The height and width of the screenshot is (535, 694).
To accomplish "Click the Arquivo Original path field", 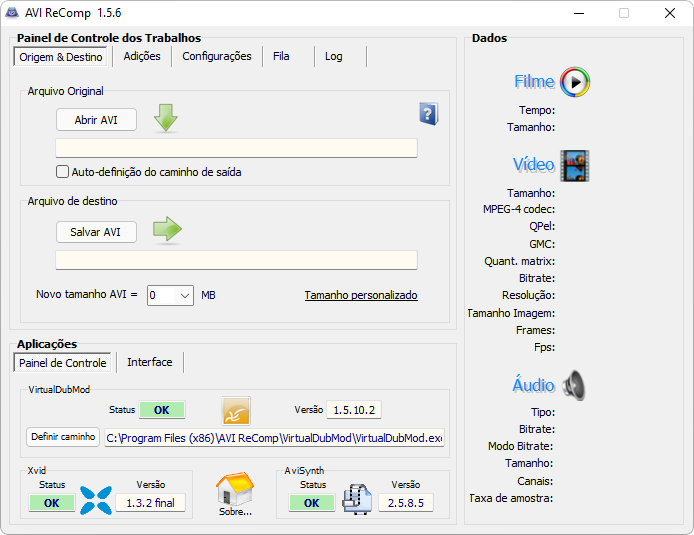I will tap(236, 148).
